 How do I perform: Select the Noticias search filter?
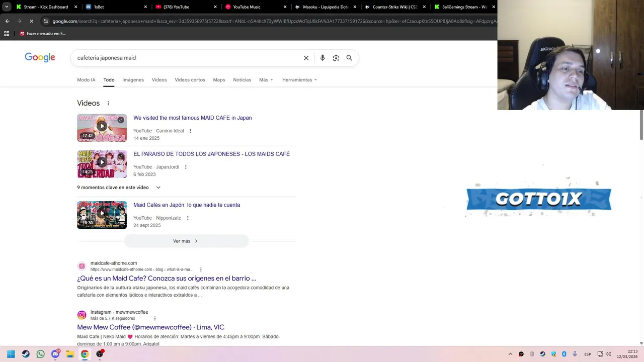[x=242, y=80]
